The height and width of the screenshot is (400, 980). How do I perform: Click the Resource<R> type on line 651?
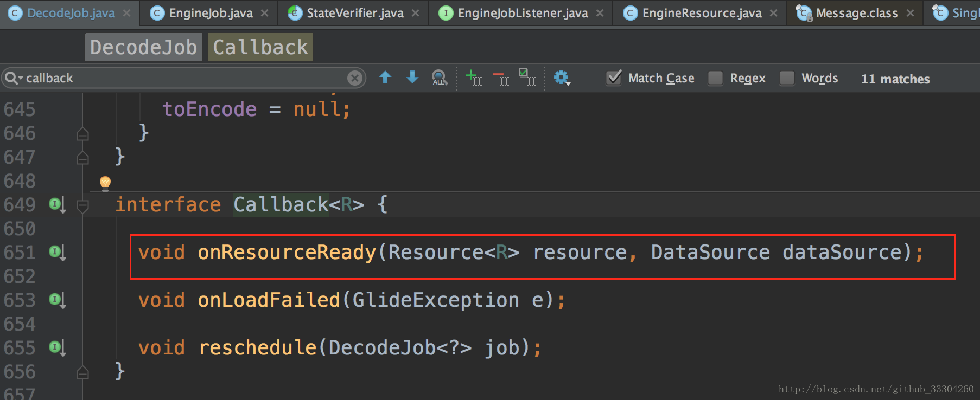pyautogui.click(x=454, y=253)
